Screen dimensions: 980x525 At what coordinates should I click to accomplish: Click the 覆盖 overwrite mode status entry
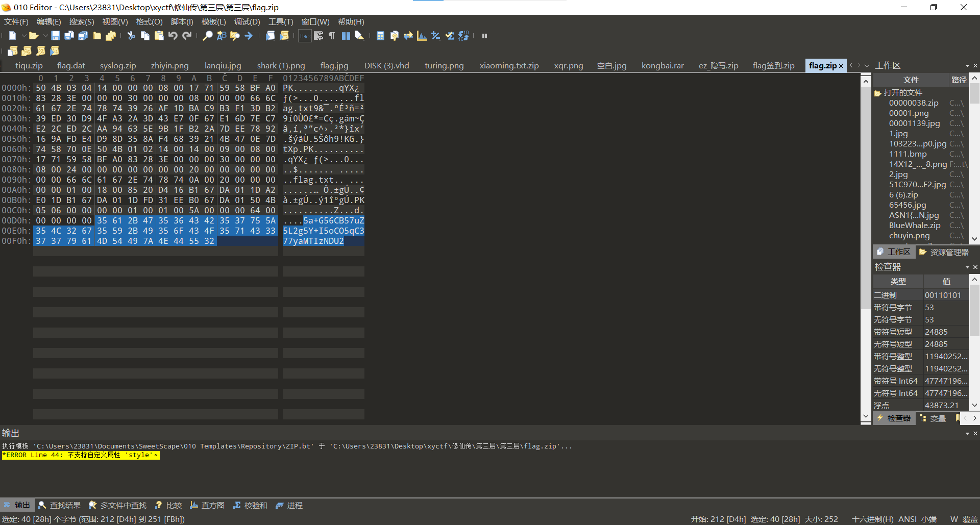click(970, 519)
